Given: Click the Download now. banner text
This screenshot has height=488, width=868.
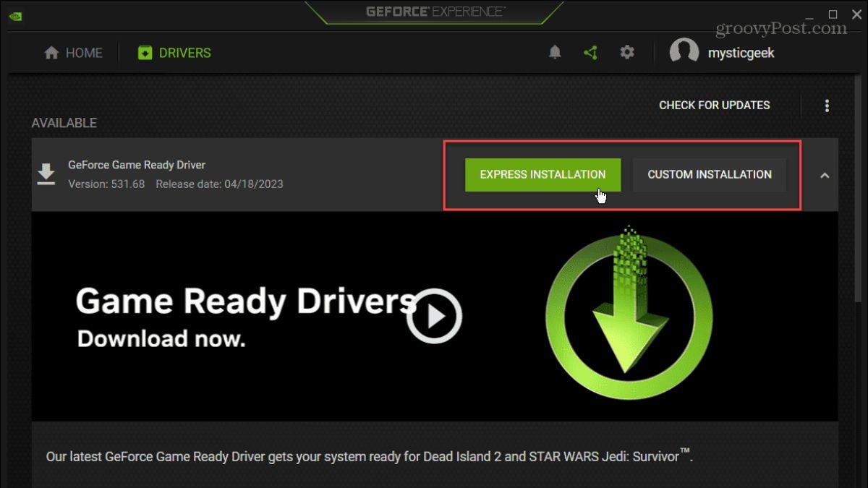Looking at the screenshot, I should click(161, 338).
